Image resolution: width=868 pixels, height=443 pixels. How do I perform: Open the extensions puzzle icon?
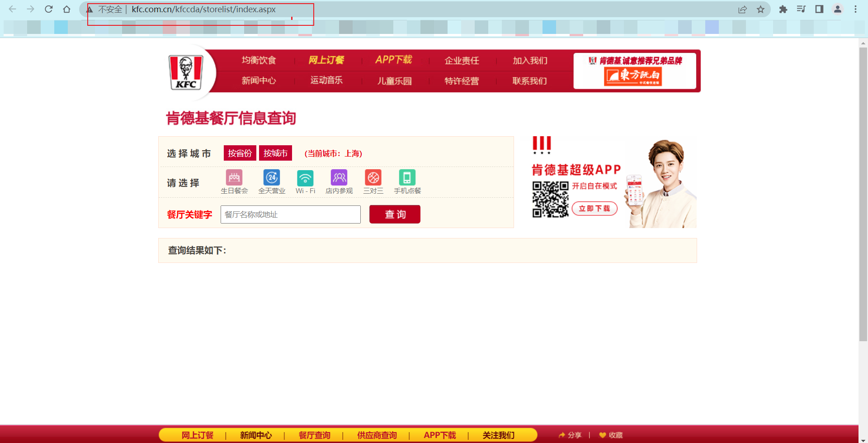pos(783,9)
